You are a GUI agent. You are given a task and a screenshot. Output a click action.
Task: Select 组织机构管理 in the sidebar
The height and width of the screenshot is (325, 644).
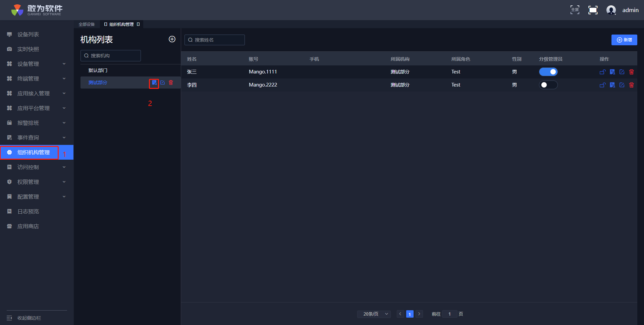pyautogui.click(x=37, y=152)
